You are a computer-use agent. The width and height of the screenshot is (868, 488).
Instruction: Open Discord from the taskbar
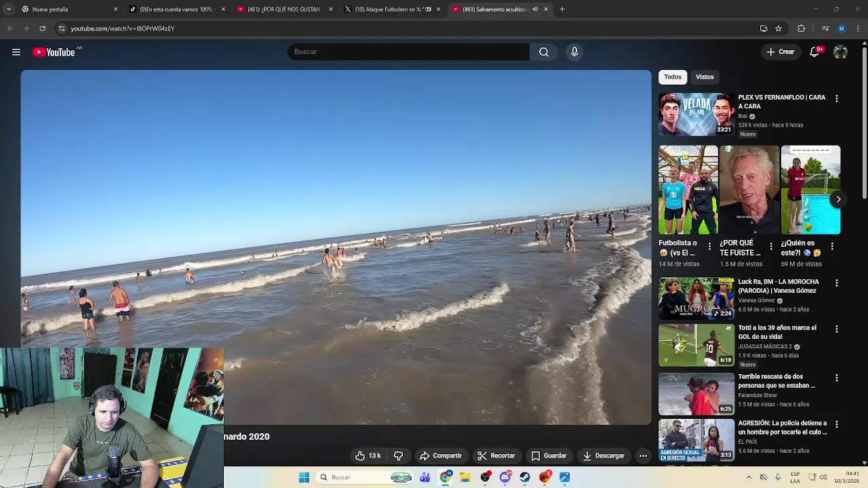pos(505,478)
